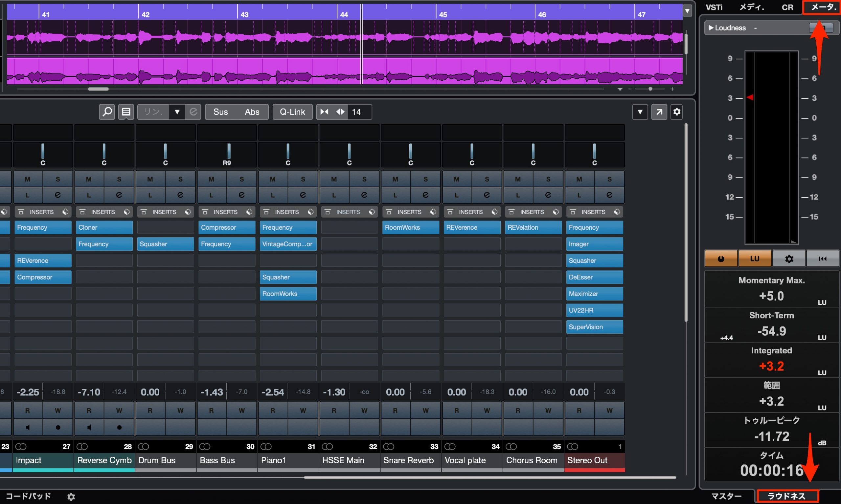
Task: Click the loudness meter power button
Action: pyautogui.click(x=721, y=259)
